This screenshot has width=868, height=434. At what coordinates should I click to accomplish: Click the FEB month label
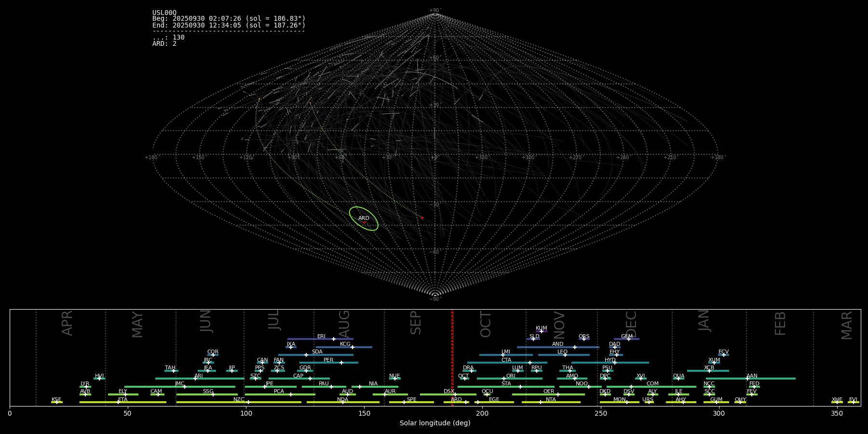pyautogui.click(x=780, y=323)
